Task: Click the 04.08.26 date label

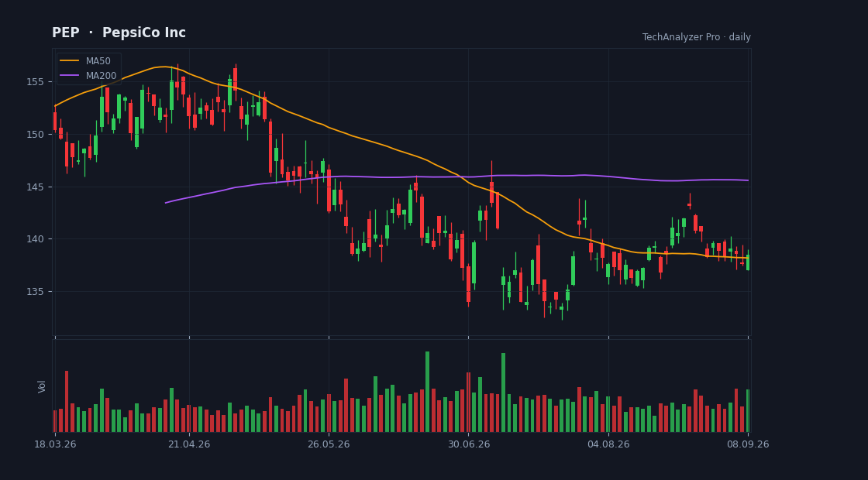Action: pyautogui.click(x=608, y=444)
